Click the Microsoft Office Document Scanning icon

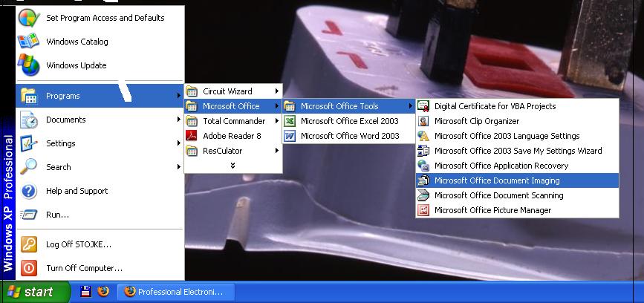pos(423,195)
